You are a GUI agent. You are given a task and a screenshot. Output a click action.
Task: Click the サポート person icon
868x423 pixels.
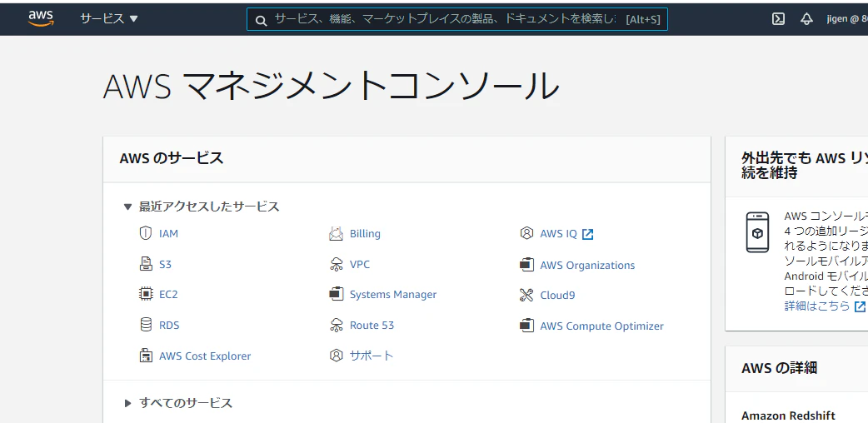tap(336, 356)
